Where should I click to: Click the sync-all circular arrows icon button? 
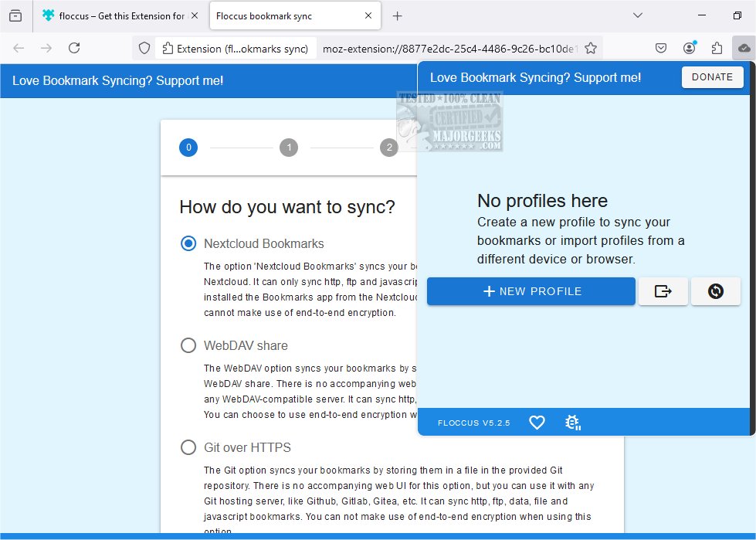(x=715, y=291)
